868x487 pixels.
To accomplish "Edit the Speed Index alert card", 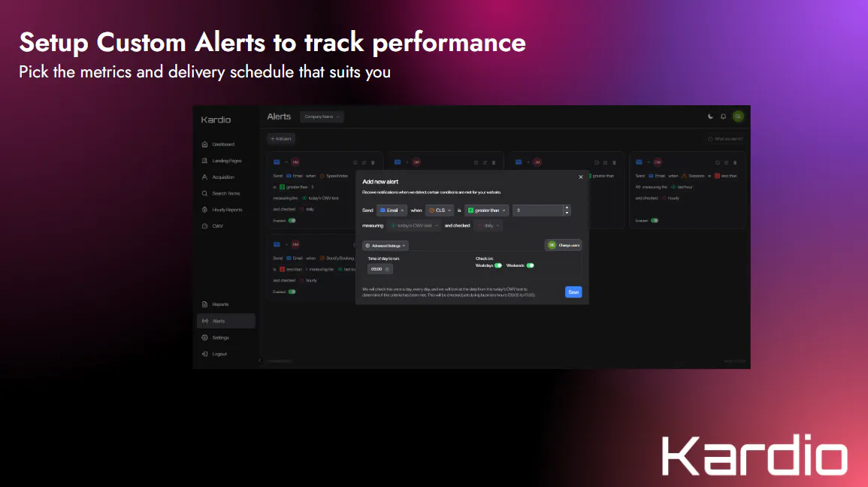I will pos(364,162).
